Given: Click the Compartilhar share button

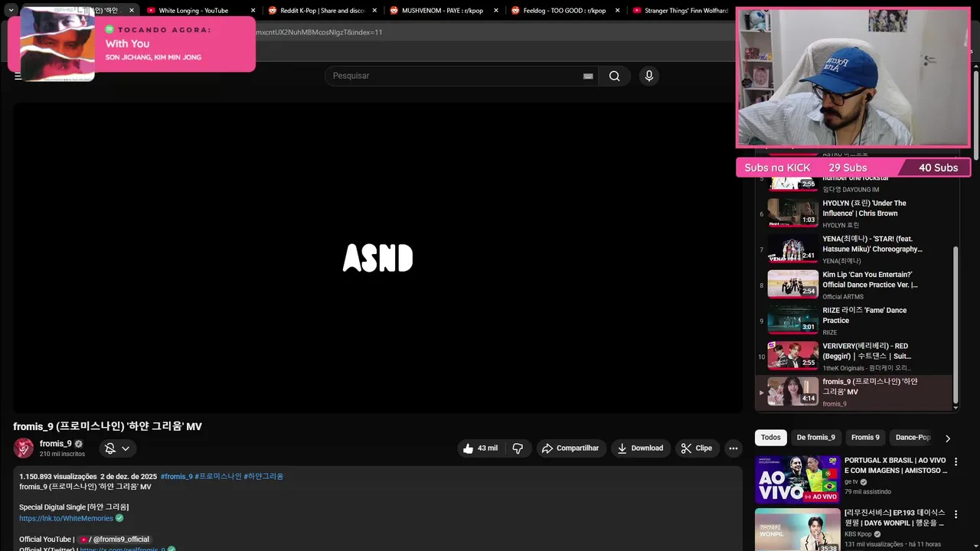Looking at the screenshot, I should 571,448.
